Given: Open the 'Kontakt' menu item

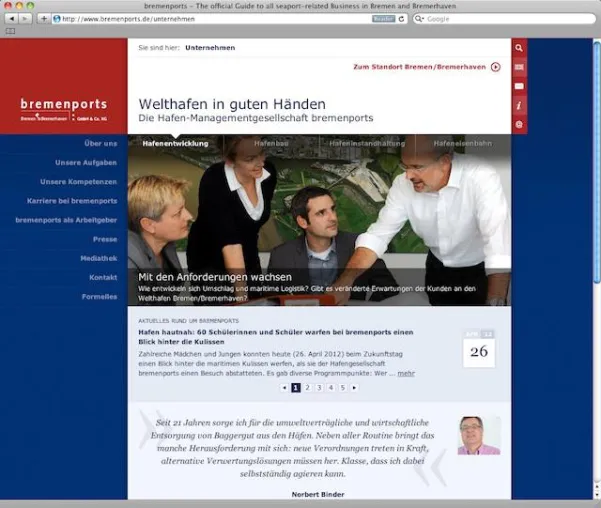Looking at the screenshot, I should (103, 277).
